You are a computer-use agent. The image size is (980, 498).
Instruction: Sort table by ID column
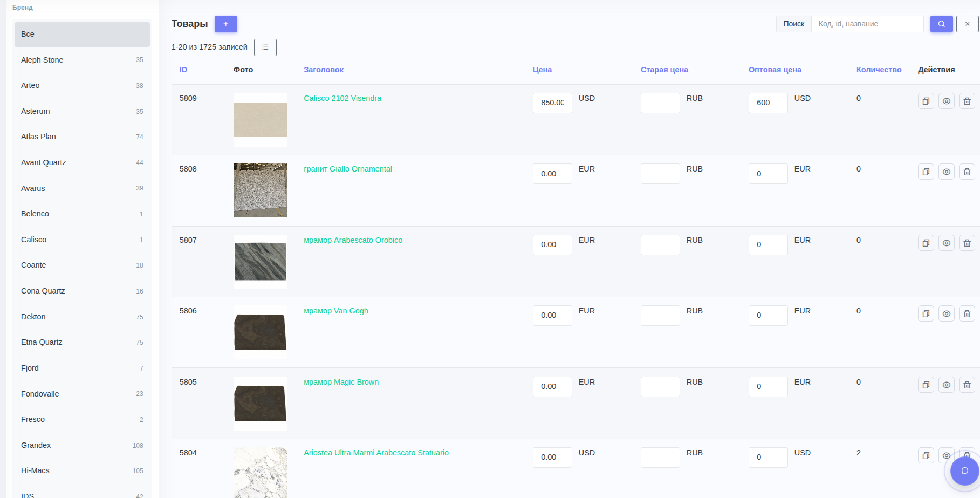[183, 70]
